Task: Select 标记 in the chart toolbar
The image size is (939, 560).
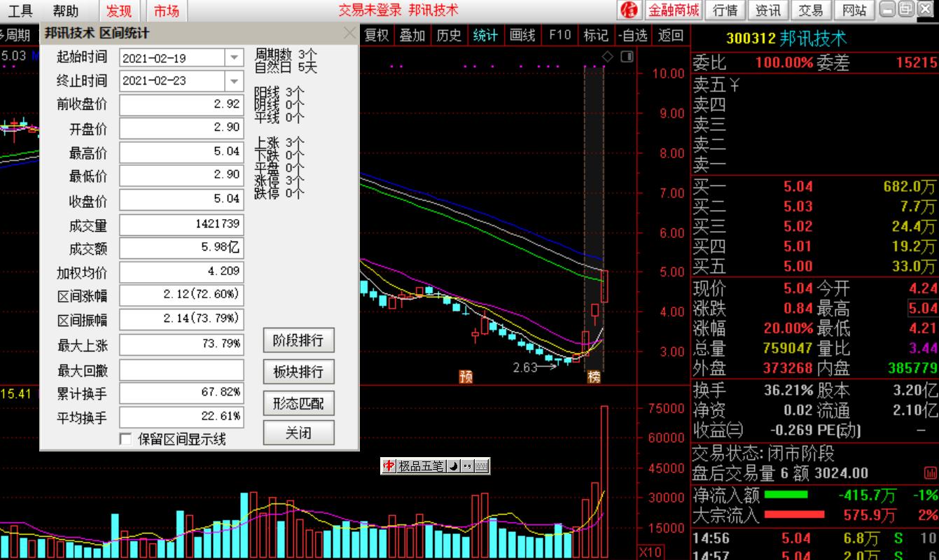Action: [596, 35]
